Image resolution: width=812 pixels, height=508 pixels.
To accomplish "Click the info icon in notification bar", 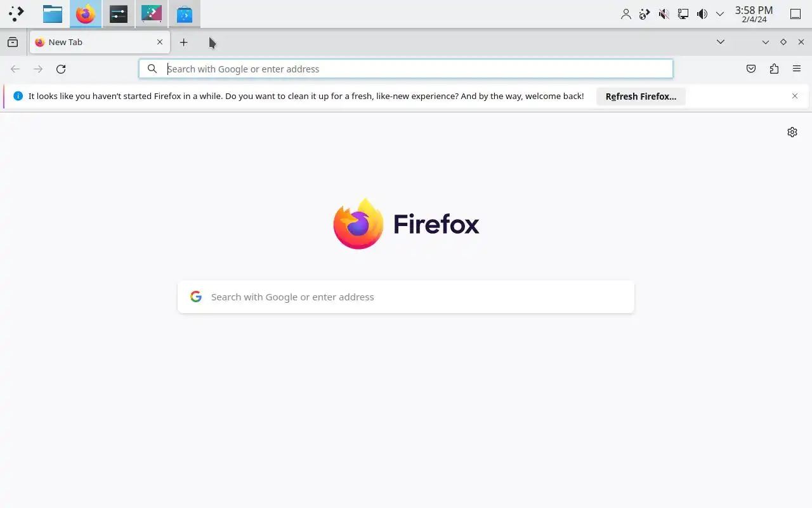I will pos(18,96).
